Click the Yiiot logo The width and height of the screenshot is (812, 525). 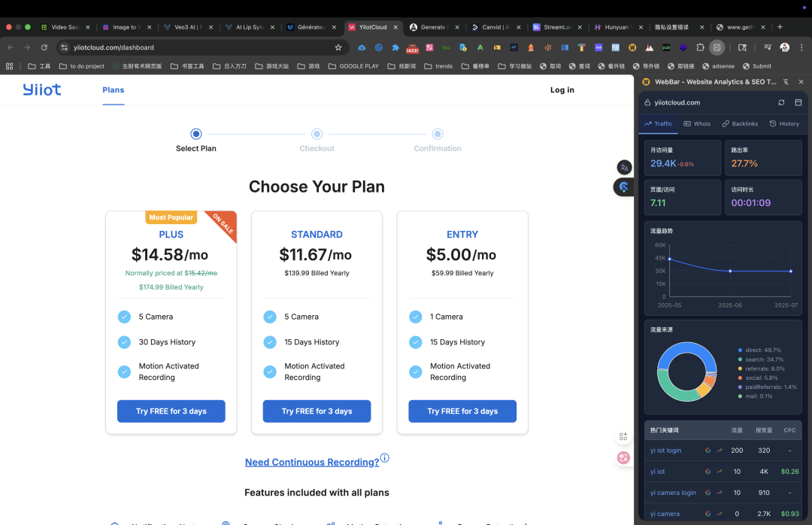tap(42, 90)
